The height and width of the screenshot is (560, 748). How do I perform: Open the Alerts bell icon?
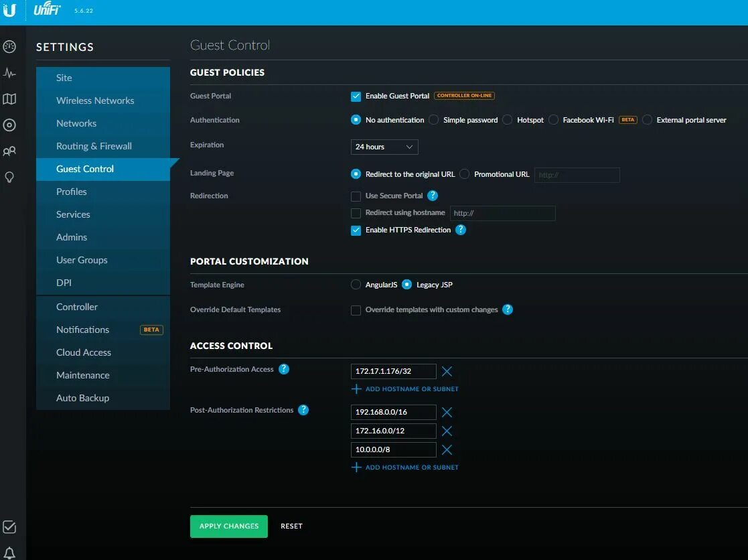[9, 553]
